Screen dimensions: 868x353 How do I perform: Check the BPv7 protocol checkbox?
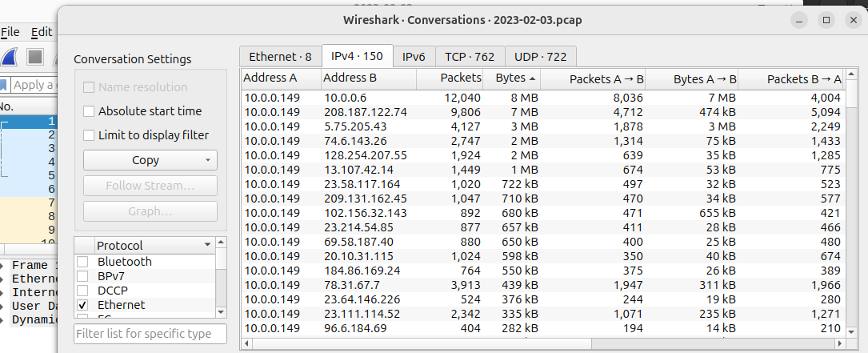(x=82, y=276)
